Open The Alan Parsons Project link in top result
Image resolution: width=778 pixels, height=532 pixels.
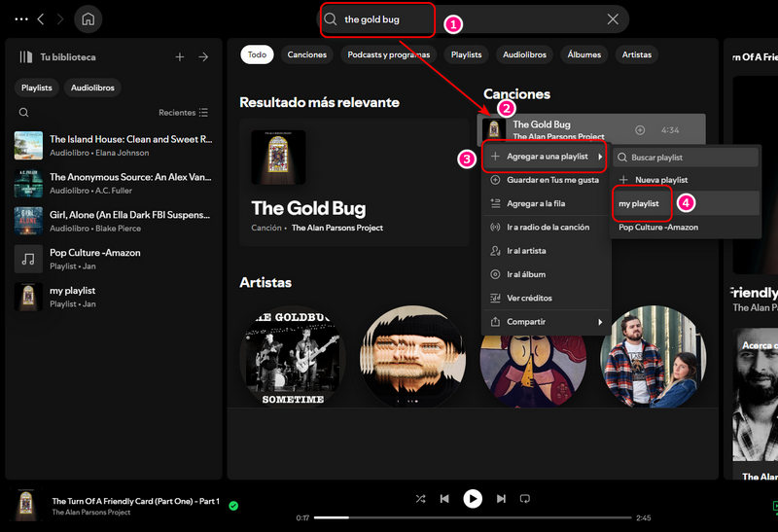[336, 228]
